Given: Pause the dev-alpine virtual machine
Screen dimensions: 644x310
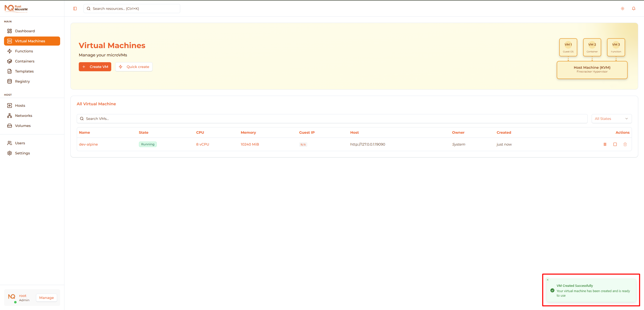Looking at the screenshot, I should point(605,144).
